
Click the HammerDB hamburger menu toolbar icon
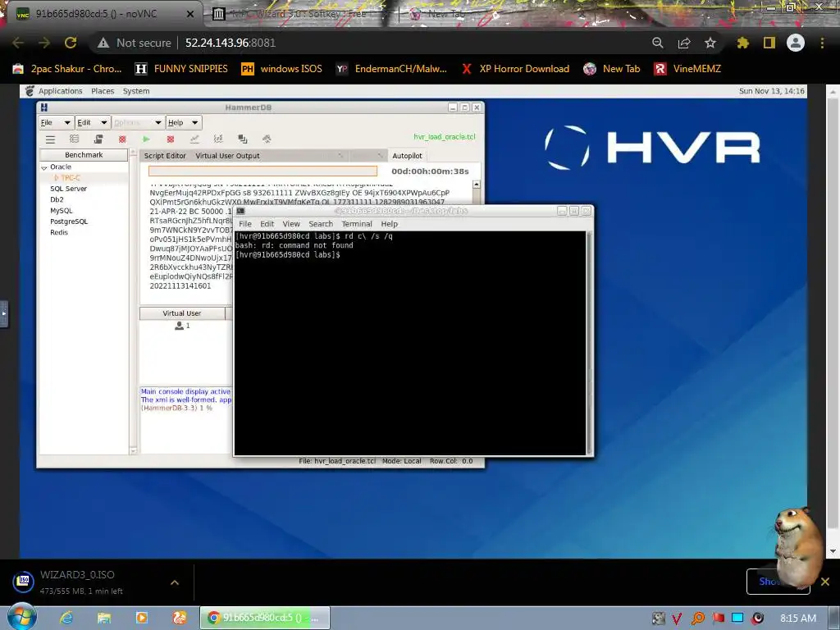pyautogui.click(x=50, y=139)
